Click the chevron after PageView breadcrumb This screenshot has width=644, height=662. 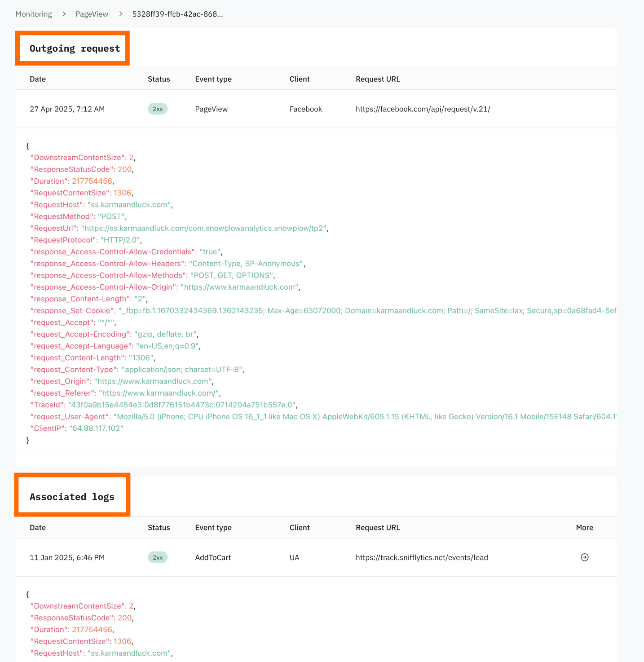(x=121, y=14)
